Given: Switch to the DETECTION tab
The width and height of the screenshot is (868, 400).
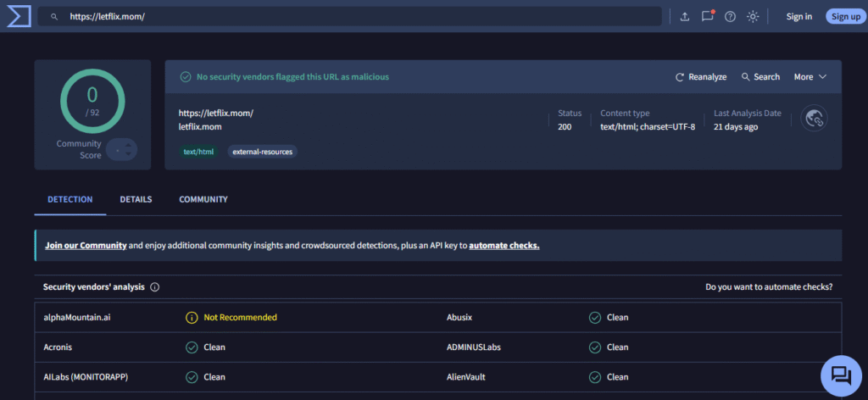Looking at the screenshot, I should (x=70, y=199).
